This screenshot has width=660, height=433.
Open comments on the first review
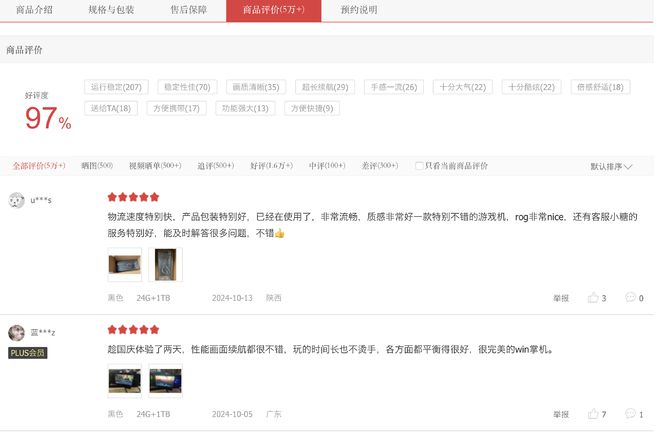[632, 298]
